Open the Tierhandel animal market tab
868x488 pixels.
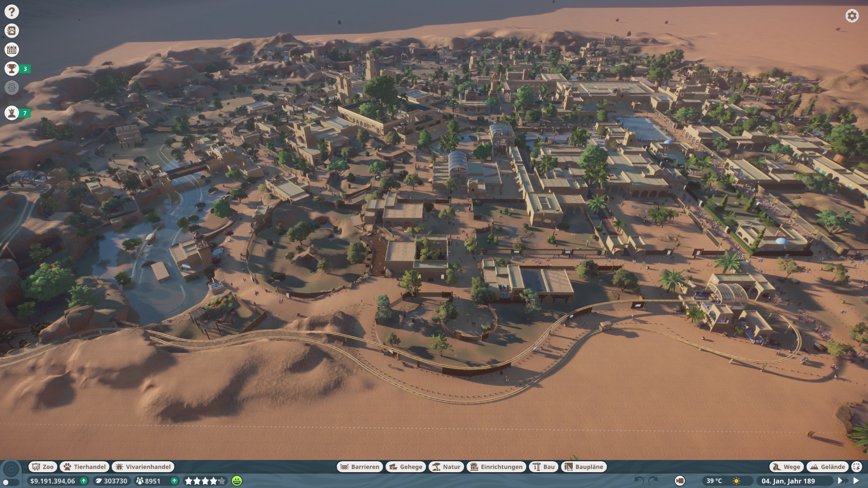click(x=85, y=467)
